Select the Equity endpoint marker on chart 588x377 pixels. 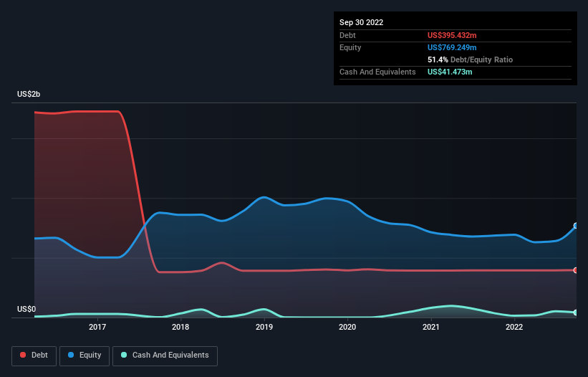click(x=576, y=226)
